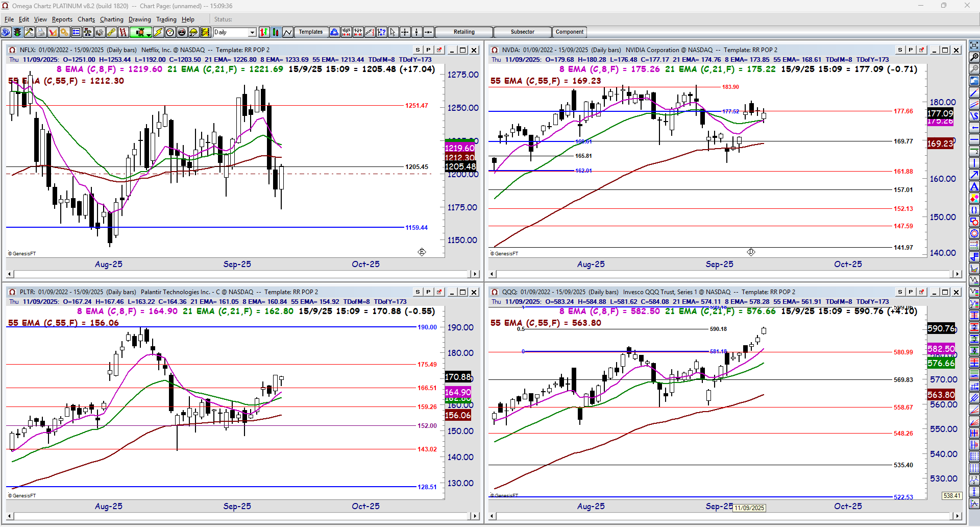This screenshot has width=980, height=527.
Task: Open the green toolbar dropdown button
Action: (141, 32)
